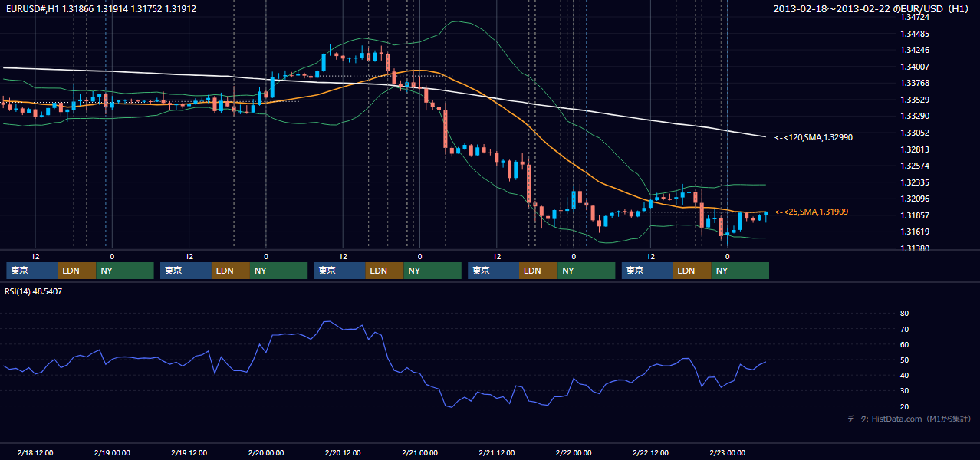980x460 pixels.
Task: Click the 25 SMA label reading 1.31909
Action: click(x=811, y=212)
